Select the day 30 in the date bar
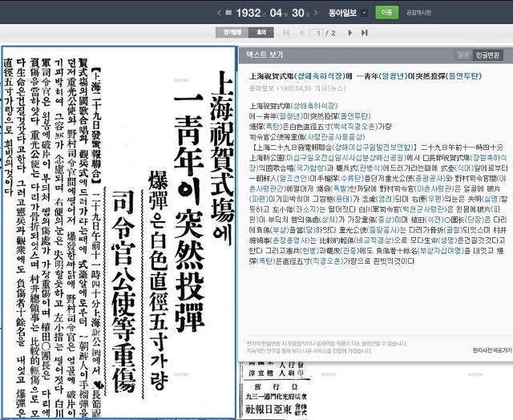513x420 pixels. click(297, 13)
